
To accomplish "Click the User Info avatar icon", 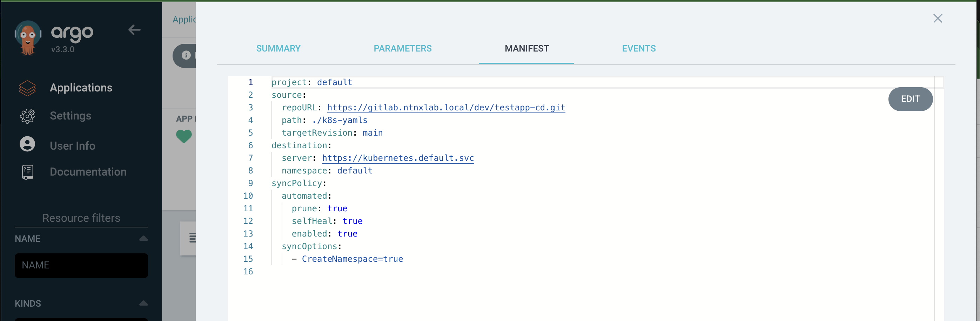I will click(27, 145).
